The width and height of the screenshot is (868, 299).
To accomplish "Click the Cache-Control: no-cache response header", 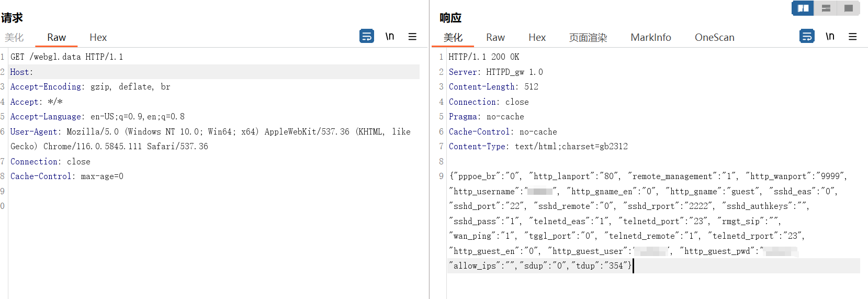I will (503, 131).
